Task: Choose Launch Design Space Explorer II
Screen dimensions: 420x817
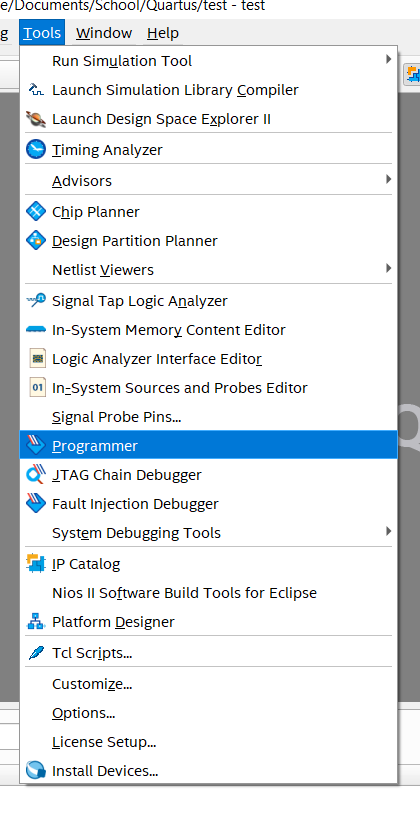Action: pos(208,119)
